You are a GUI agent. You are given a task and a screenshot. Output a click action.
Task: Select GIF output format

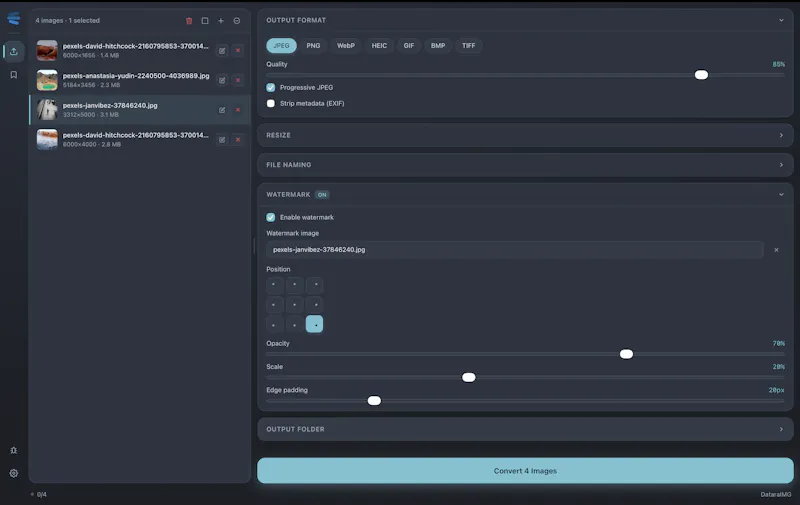coord(409,45)
